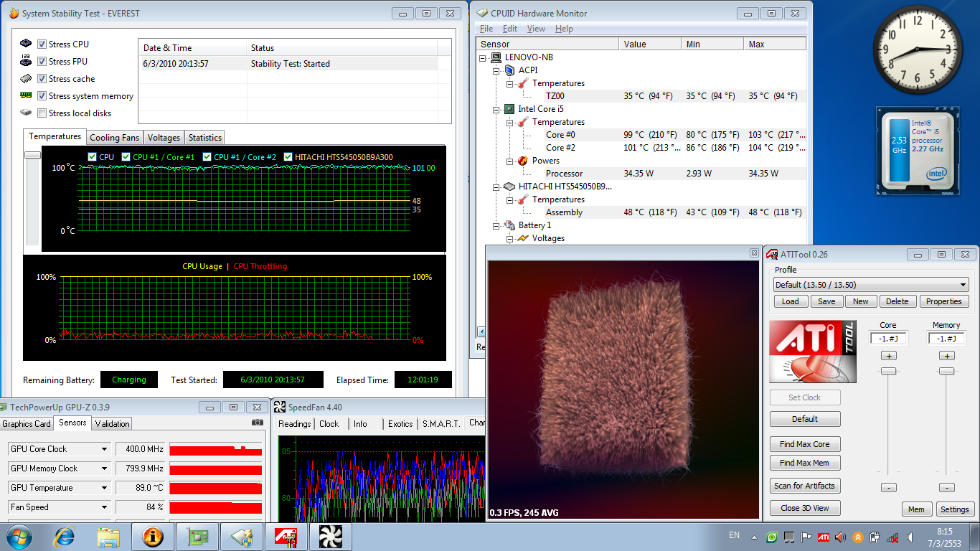
Task: Collapse ACPI tree node
Action: (496, 70)
